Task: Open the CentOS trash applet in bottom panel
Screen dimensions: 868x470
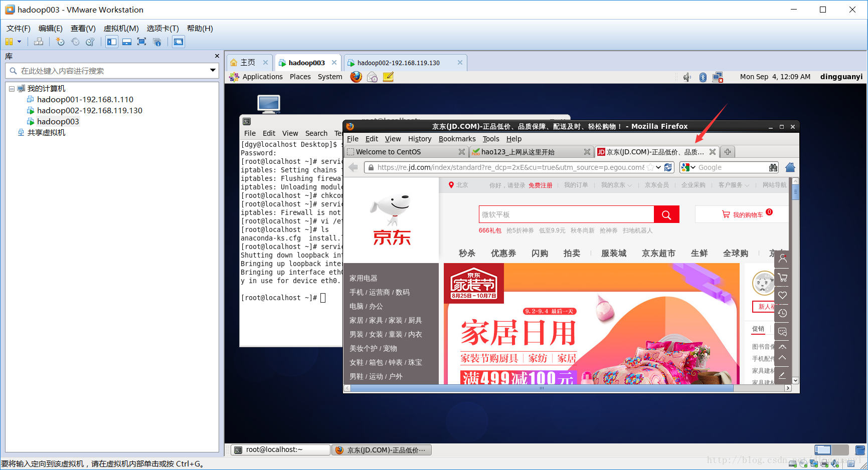Action: [860, 450]
